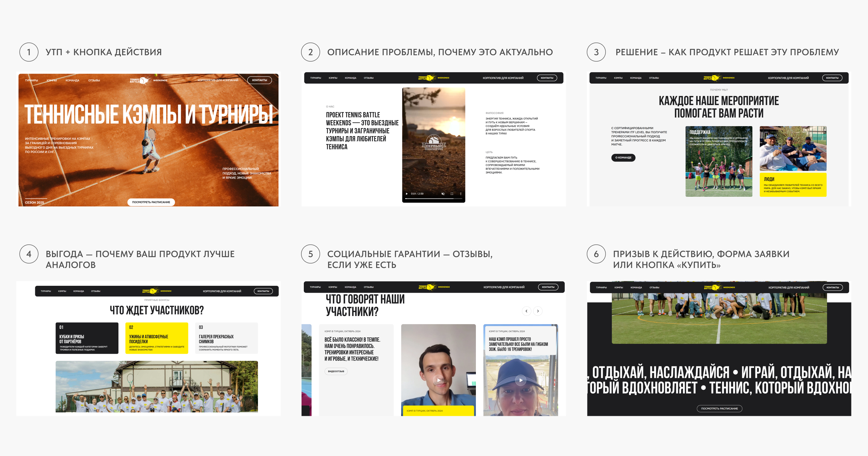Unmute the video with the speaker icon
This screenshot has height=456, width=868.
click(x=443, y=194)
